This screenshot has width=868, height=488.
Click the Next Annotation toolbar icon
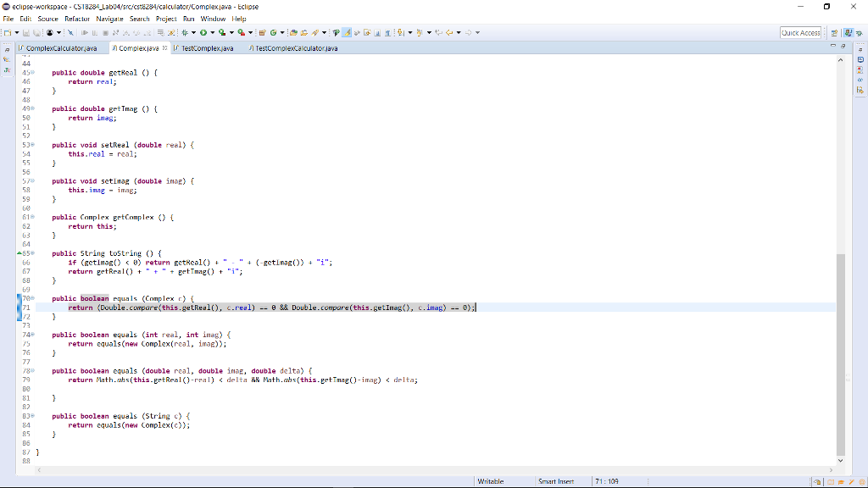(401, 33)
